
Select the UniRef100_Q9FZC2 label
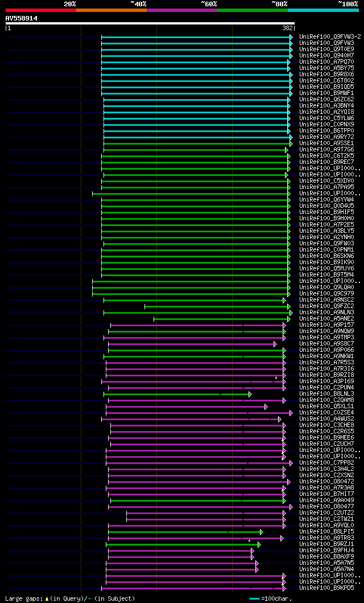(327, 306)
